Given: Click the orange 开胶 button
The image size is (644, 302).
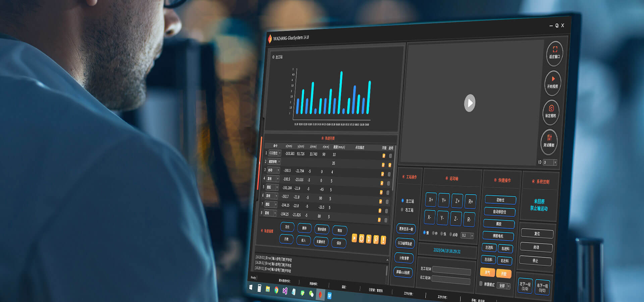Looking at the screenshot, I should tap(504, 274).
